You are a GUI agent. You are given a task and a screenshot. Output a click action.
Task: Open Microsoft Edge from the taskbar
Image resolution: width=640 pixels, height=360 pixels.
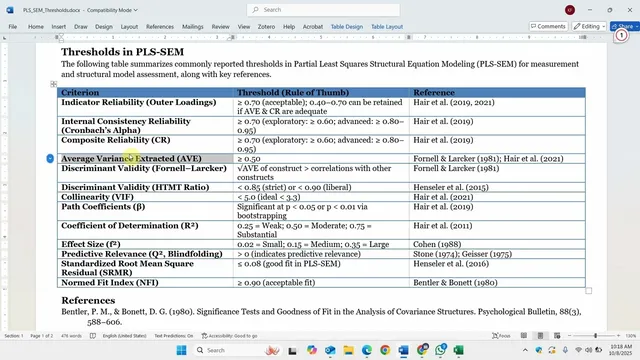coord(367,350)
